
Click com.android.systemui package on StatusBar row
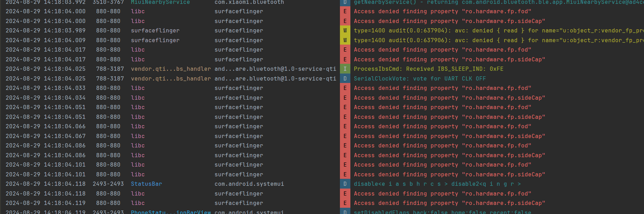click(249, 184)
